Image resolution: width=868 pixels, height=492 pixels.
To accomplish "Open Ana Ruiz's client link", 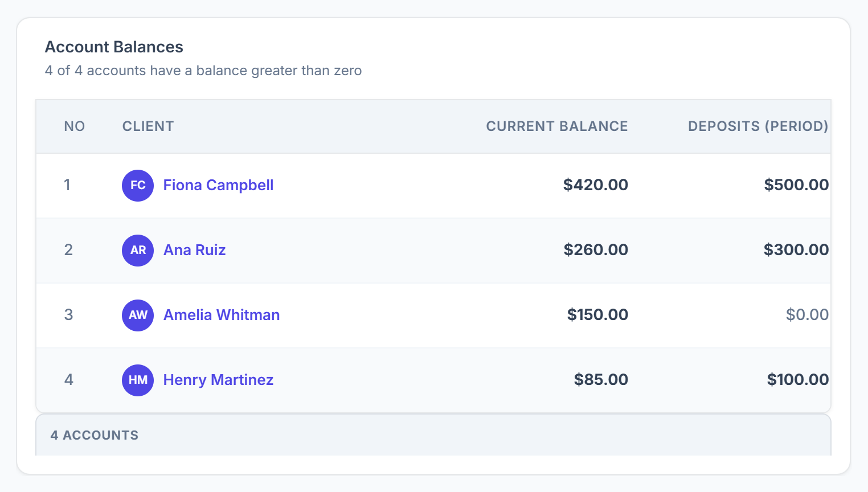I will point(194,250).
